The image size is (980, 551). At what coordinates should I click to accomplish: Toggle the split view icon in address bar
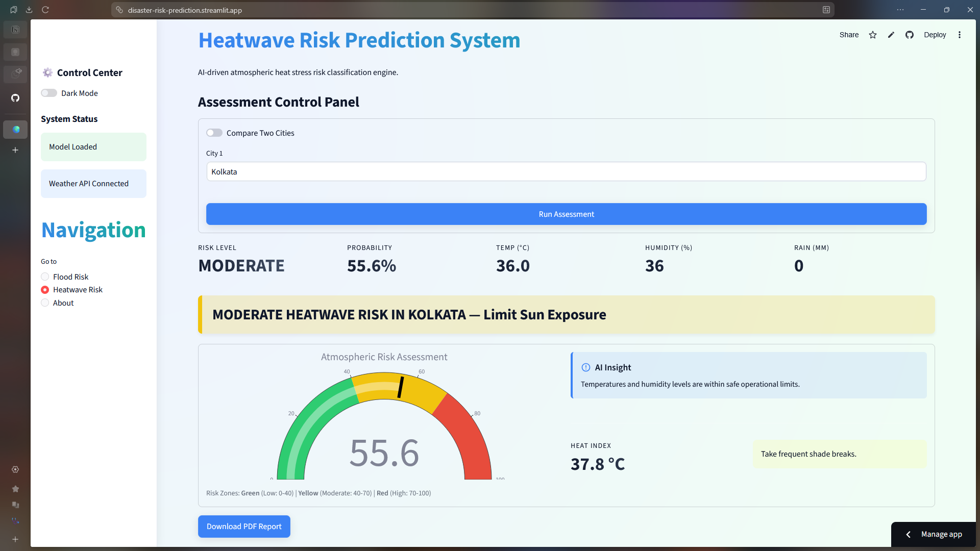pyautogui.click(x=826, y=10)
